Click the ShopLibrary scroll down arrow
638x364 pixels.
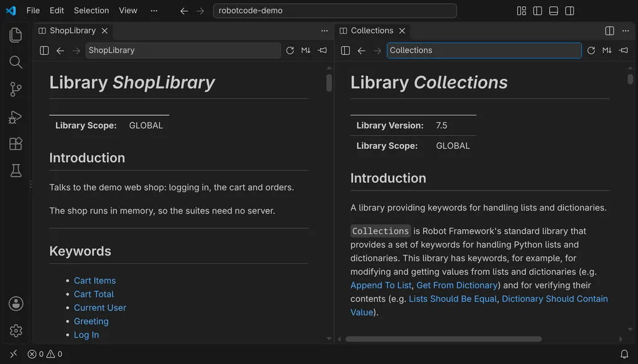click(x=329, y=338)
